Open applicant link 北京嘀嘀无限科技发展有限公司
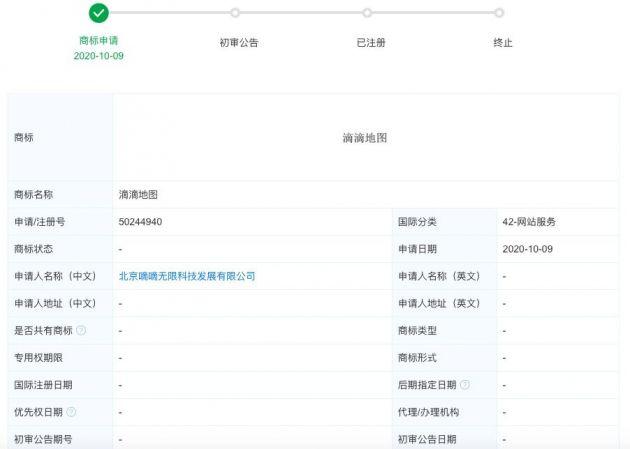The width and height of the screenshot is (630, 449). 187,276
